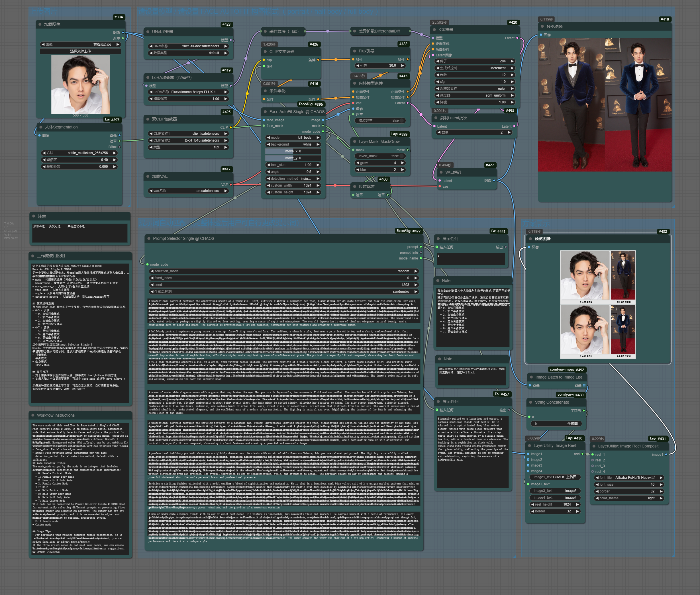This screenshot has height=595, width=700.
Task: Open the mode dropdown showing full_body
Action: pyautogui.click(x=293, y=138)
